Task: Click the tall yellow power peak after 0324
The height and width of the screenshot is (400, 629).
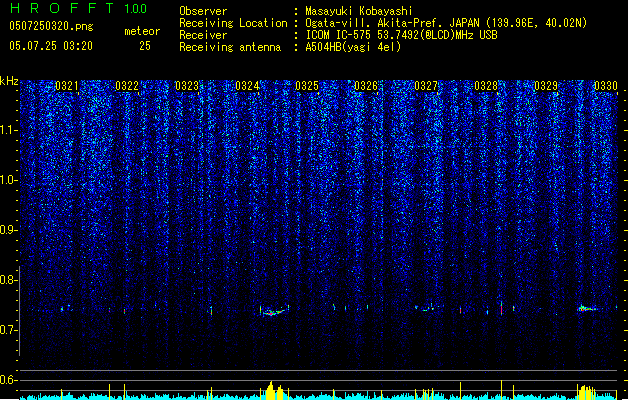Action: point(271,390)
